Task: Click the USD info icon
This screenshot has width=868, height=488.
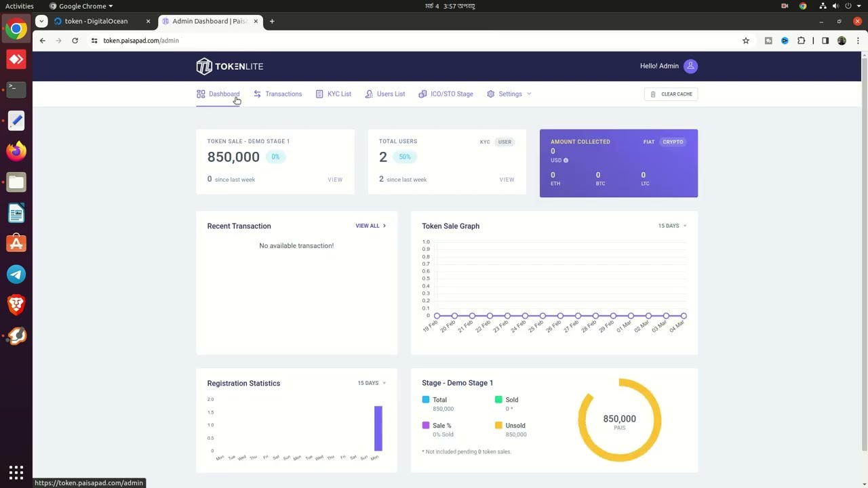Action: (566, 161)
